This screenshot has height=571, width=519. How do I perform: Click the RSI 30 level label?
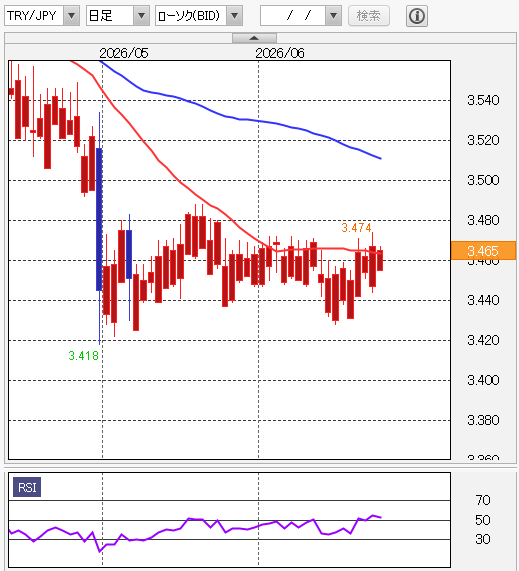tap(483, 539)
